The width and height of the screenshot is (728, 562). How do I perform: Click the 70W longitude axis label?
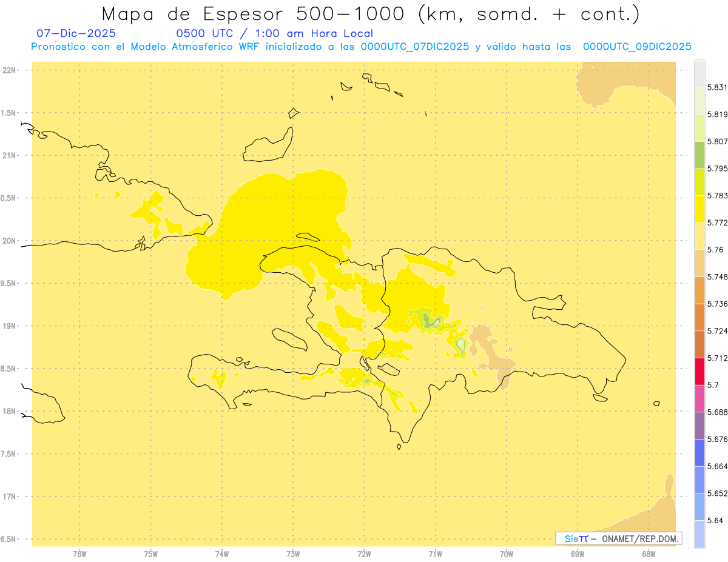[x=507, y=554]
